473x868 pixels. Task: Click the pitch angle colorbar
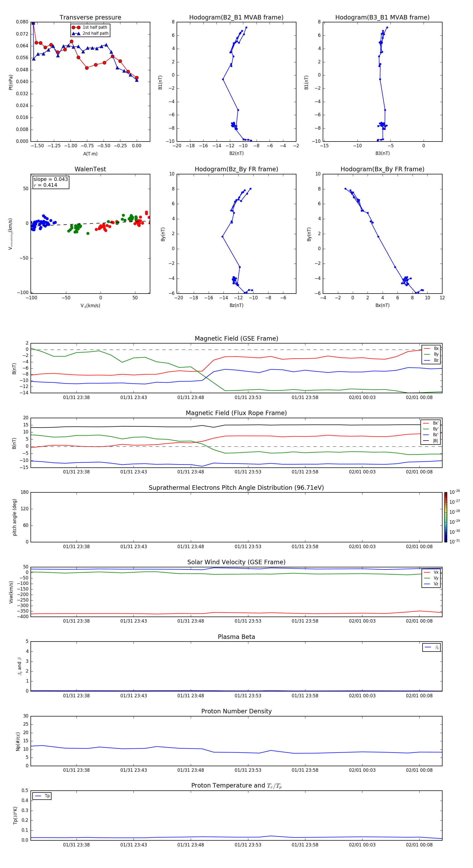pyautogui.click(x=445, y=517)
